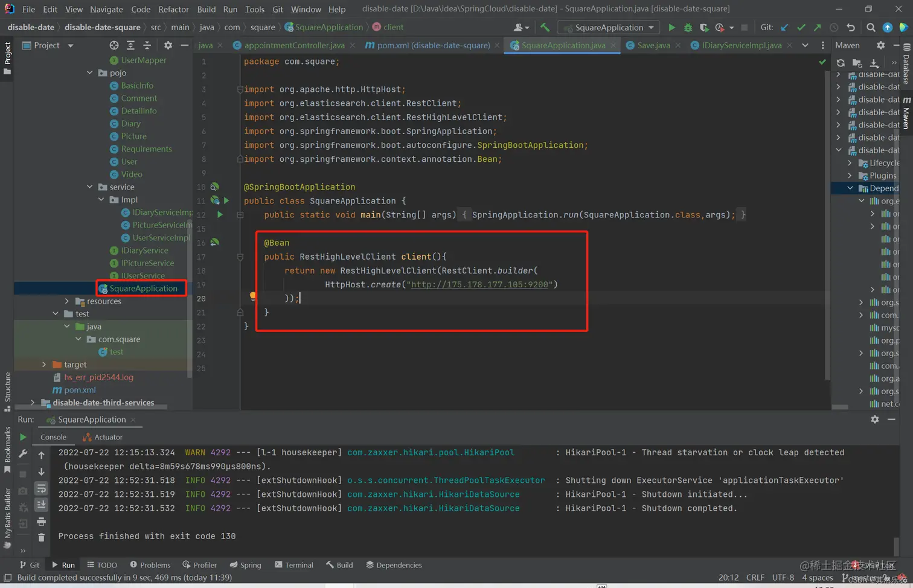The width and height of the screenshot is (913, 588).
Task: Print console output with printer icon
Action: [41, 521]
